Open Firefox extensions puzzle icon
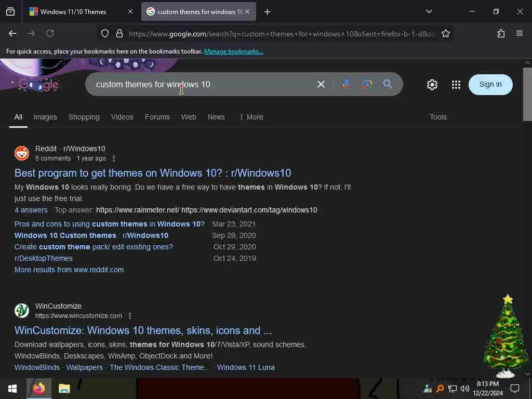 pyautogui.click(x=501, y=33)
